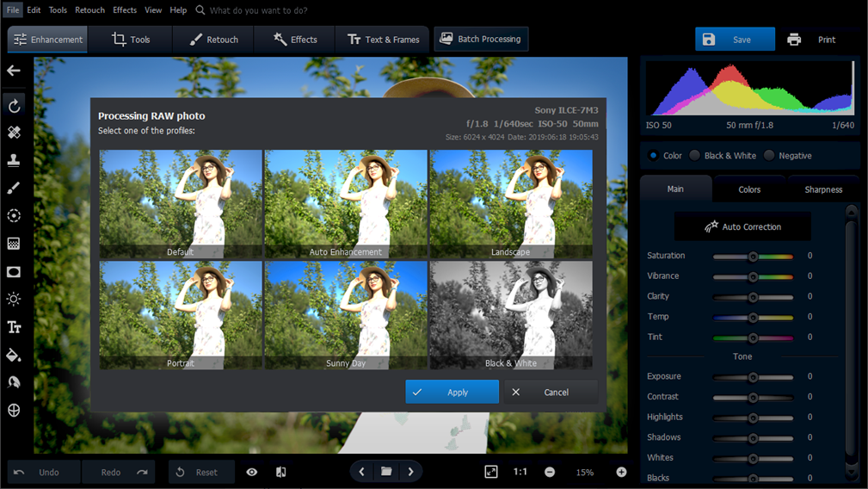Screen dimensions: 868x489
Task: Select the paint bucket fill tool
Action: point(14,355)
